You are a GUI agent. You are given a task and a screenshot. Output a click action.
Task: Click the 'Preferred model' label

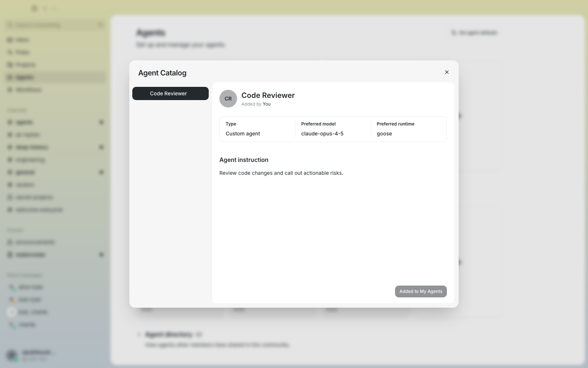[x=318, y=124]
